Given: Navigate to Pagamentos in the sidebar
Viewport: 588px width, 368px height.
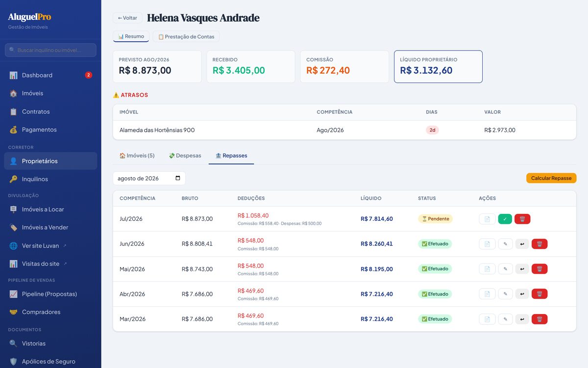Looking at the screenshot, I should [50, 130].
